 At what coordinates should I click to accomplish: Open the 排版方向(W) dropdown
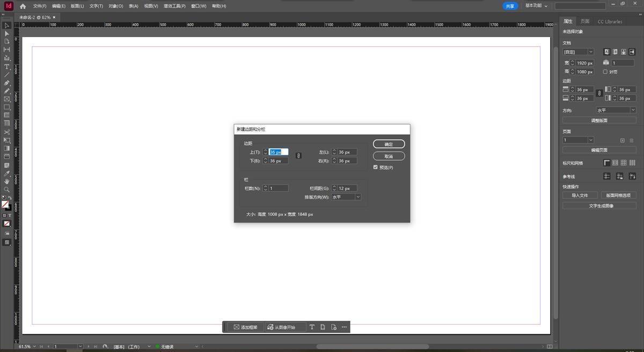(346, 197)
